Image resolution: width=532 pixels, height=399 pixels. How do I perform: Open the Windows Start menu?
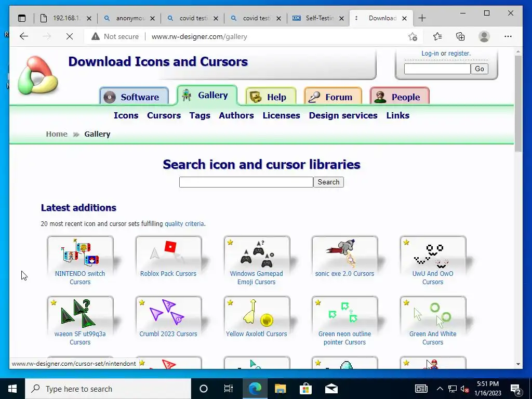click(12, 389)
